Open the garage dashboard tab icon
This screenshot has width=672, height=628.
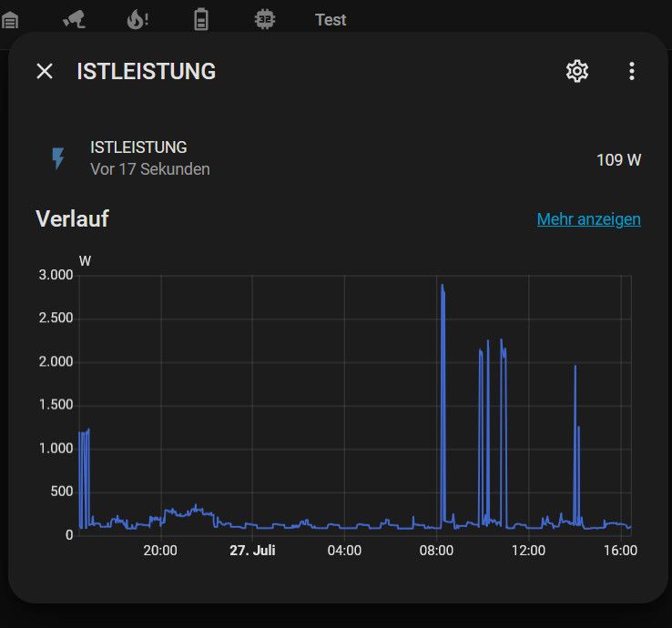9,20
